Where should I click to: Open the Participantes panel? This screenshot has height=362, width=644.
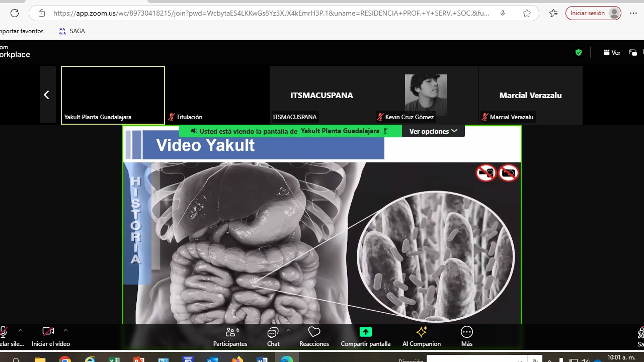point(230,337)
